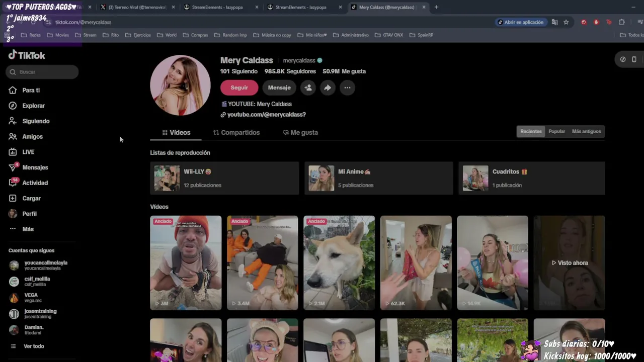The image size is (644, 362).
Task: Open the Movies bookmarks folder
Action: click(x=58, y=35)
